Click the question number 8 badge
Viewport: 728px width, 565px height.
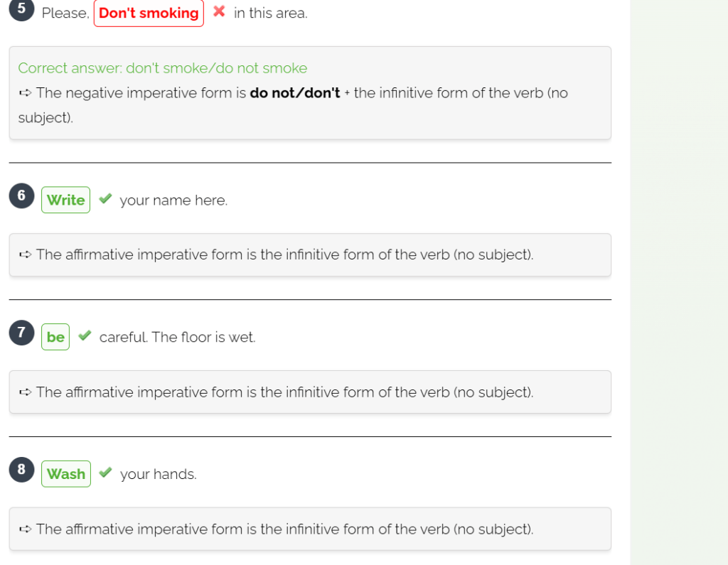pos(21,469)
